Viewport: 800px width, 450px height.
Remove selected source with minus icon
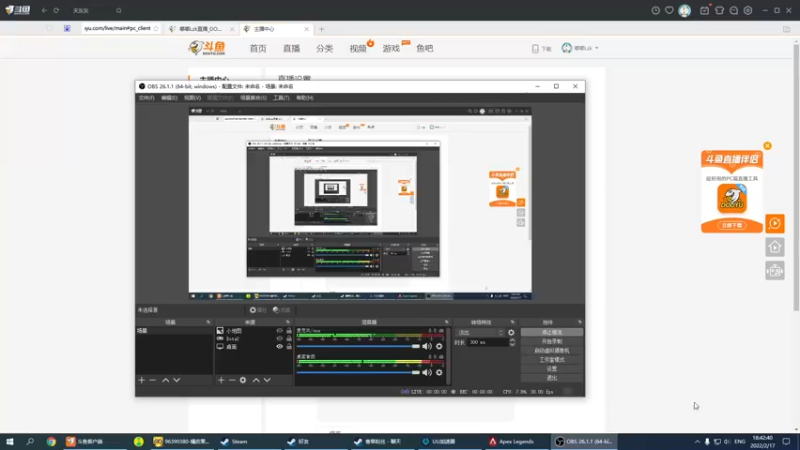[x=232, y=380]
